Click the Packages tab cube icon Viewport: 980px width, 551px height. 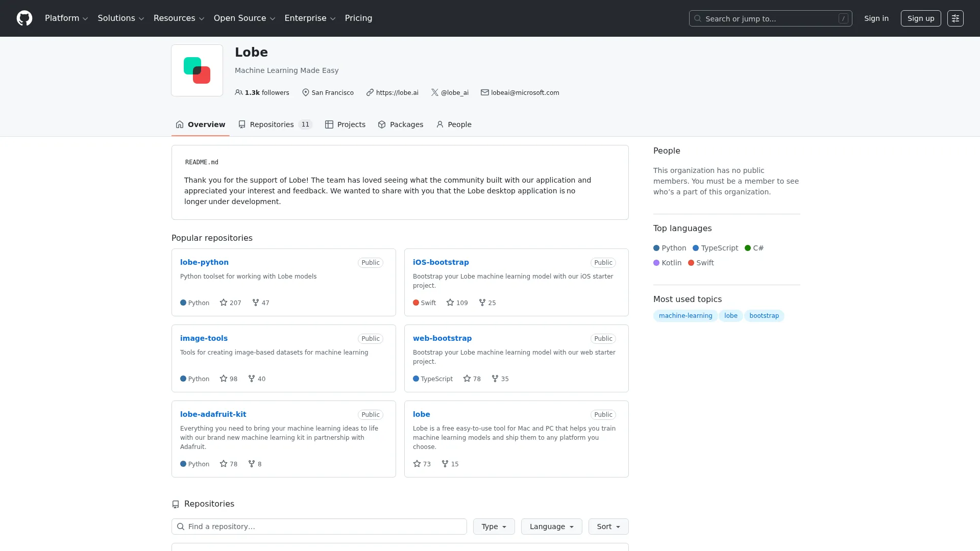pos(382,124)
